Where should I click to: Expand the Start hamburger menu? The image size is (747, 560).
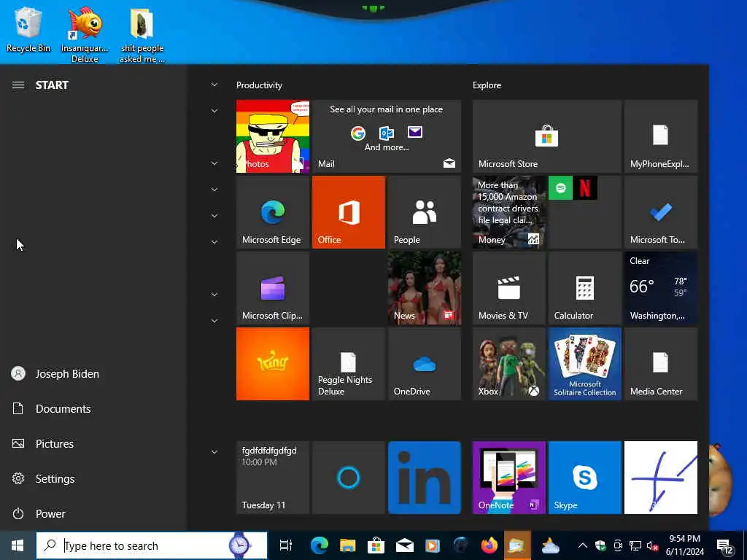pyautogui.click(x=18, y=85)
